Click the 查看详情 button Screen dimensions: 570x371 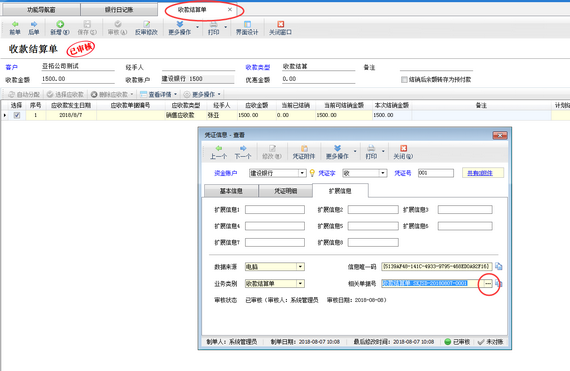tap(159, 94)
